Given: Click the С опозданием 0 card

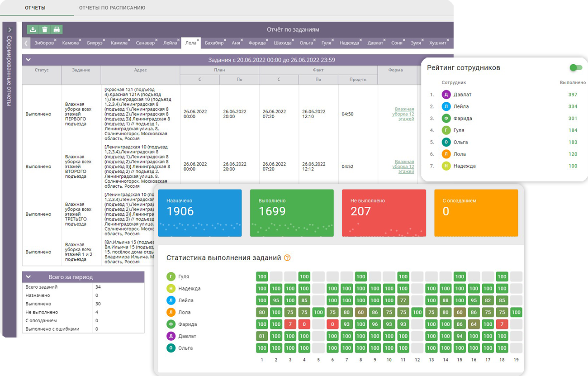Looking at the screenshot, I should click(x=476, y=213).
